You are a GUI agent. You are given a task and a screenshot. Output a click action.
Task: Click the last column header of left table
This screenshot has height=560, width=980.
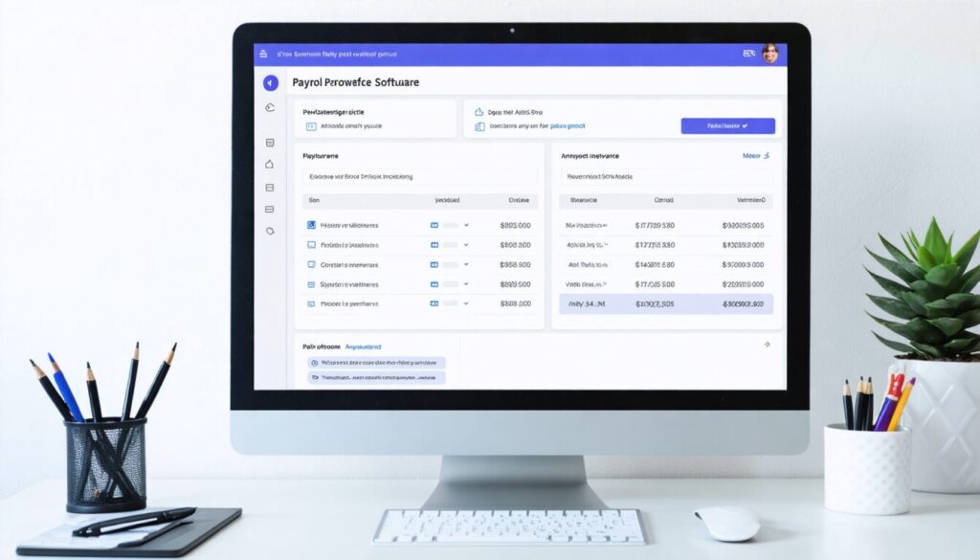[519, 201]
